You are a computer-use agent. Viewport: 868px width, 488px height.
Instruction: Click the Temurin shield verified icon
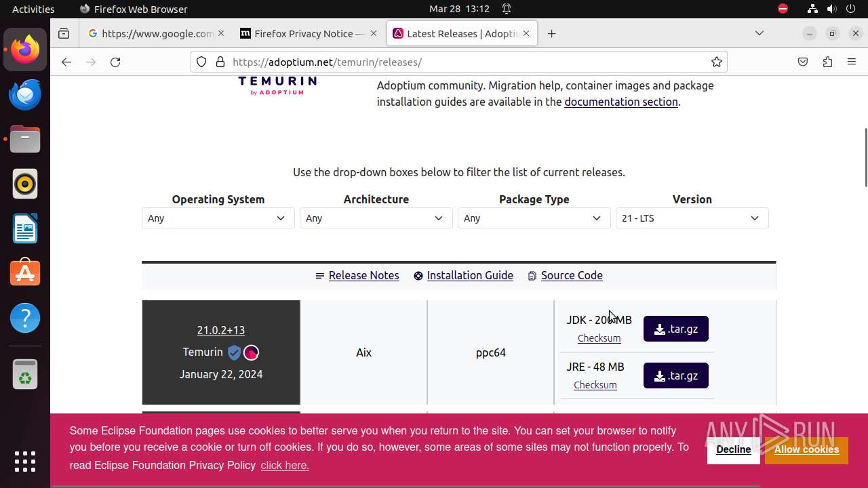[234, 352]
